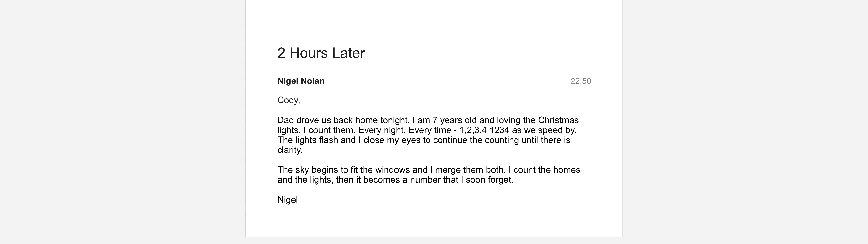The height and width of the screenshot is (244, 868).
Task: Click the 22:50 timestamp
Action: [580, 81]
